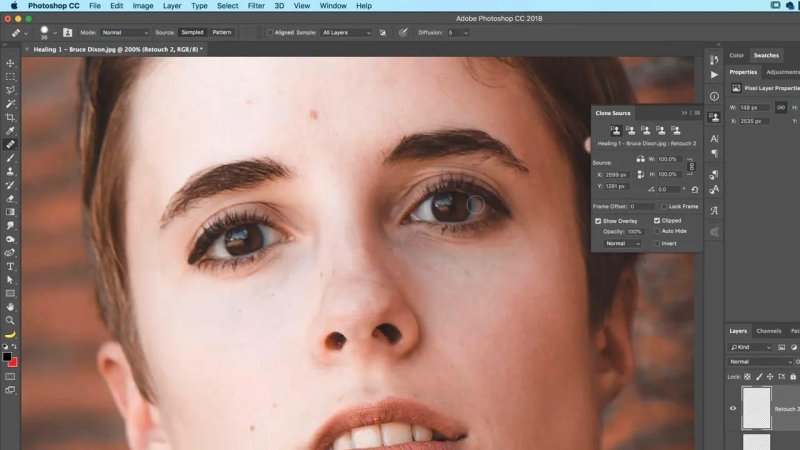Viewport: 800px width, 450px height.
Task: Enable Auto Hide overlay
Action: point(657,231)
